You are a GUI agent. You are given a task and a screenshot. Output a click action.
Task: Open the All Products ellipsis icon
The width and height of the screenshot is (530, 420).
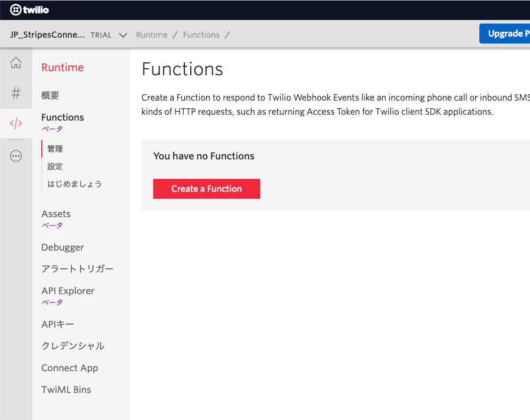[x=16, y=156]
